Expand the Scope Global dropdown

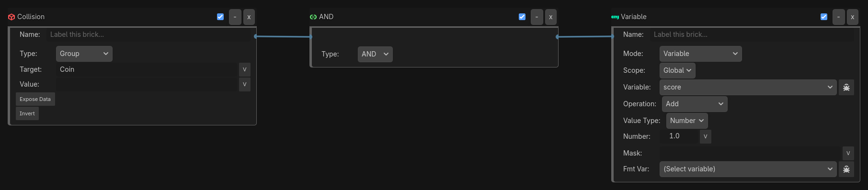tap(677, 71)
